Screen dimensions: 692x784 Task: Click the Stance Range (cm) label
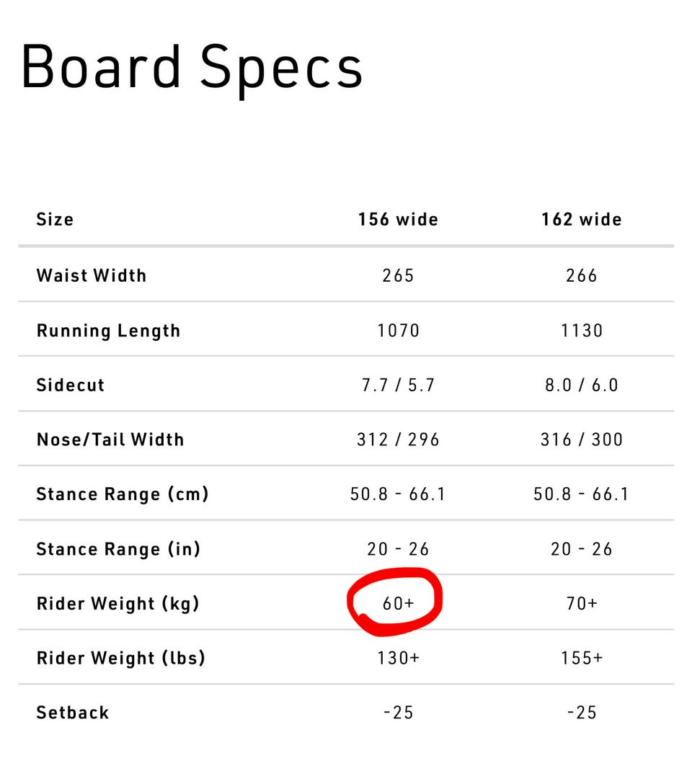(x=123, y=494)
